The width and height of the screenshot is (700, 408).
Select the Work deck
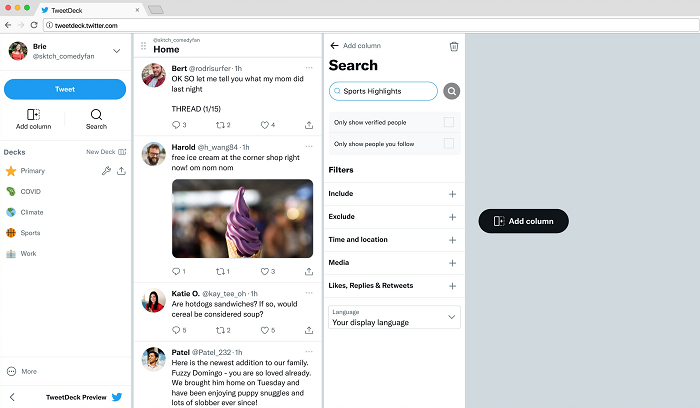28,254
